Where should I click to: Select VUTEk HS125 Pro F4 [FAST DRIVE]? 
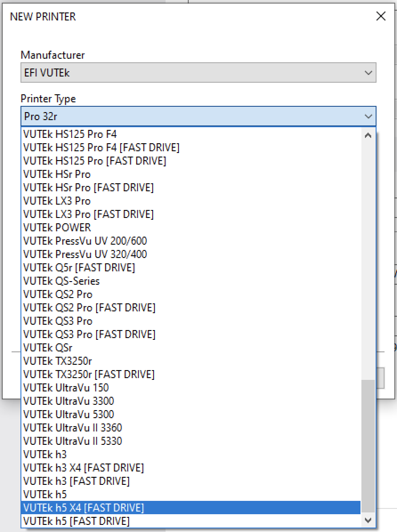pyautogui.click(x=191, y=148)
